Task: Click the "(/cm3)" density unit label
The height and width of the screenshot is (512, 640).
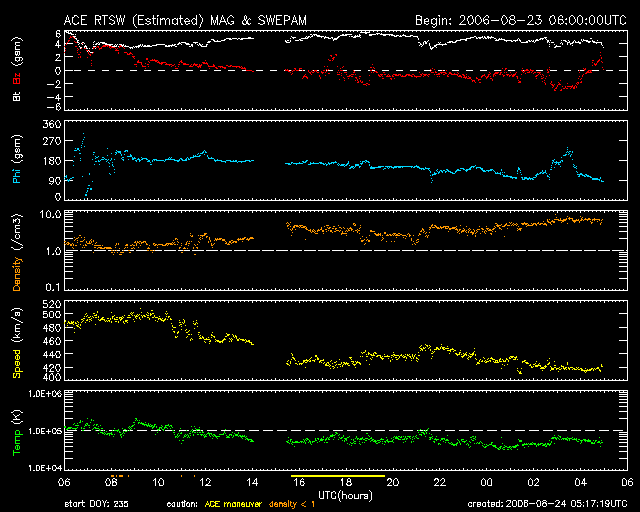Action: point(17,232)
